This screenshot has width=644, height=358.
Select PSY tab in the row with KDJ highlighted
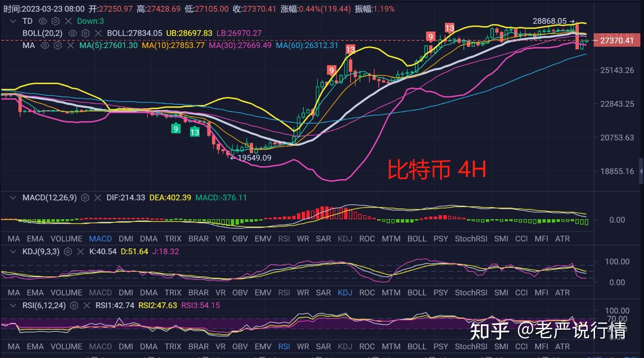pyautogui.click(x=441, y=292)
